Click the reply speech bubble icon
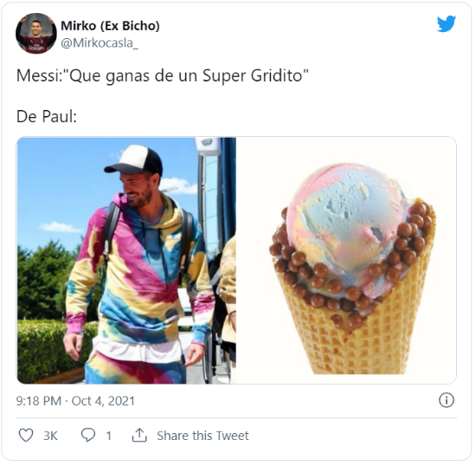The height and width of the screenshot is (466, 476). coord(88,435)
